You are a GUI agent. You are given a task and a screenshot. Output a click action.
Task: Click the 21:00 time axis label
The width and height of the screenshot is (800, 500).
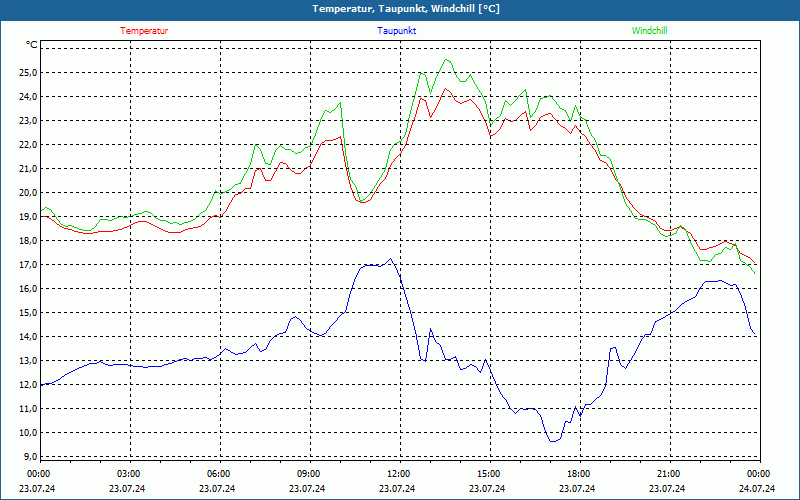(x=668, y=474)
